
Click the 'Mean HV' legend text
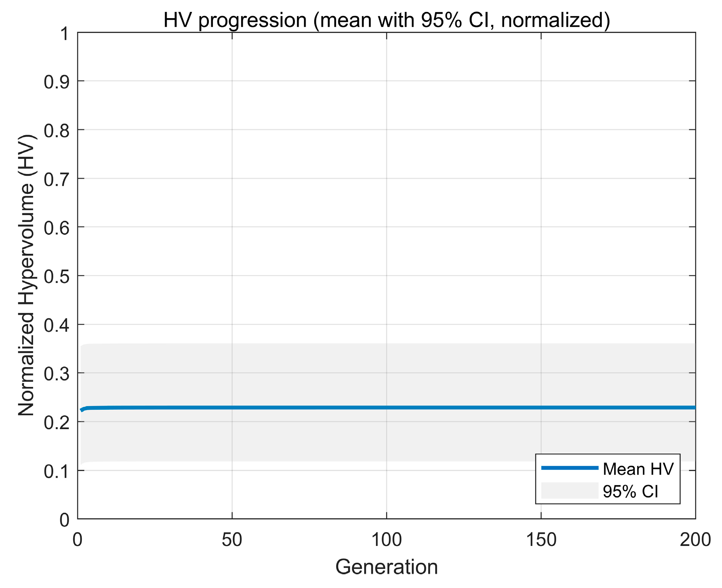coord(638,469)
